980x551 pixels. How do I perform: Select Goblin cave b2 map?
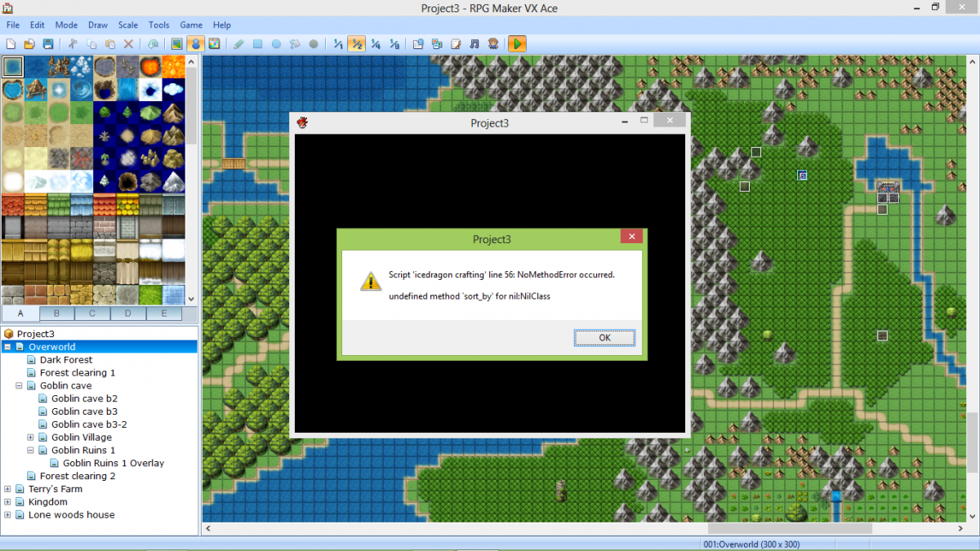click(x=84, y=398)
